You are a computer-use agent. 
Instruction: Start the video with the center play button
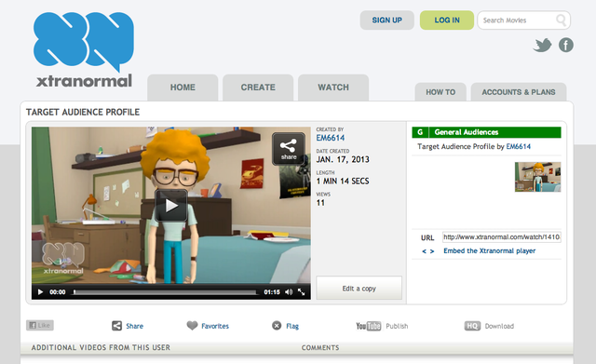click(171, 206)
